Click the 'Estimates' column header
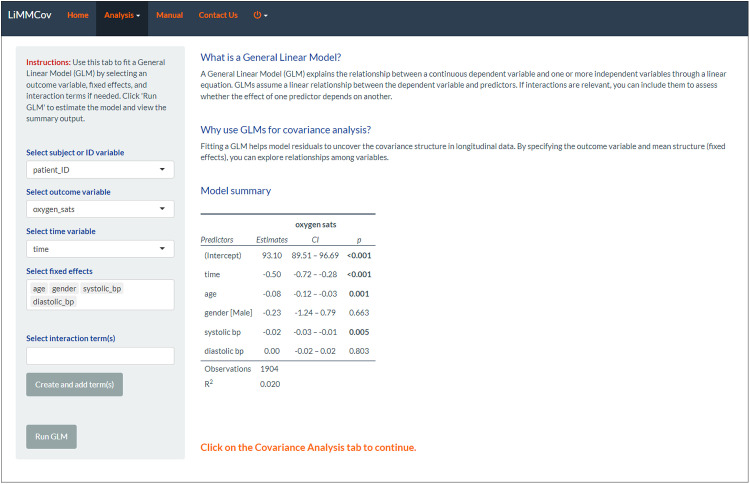 coord(272,240)
